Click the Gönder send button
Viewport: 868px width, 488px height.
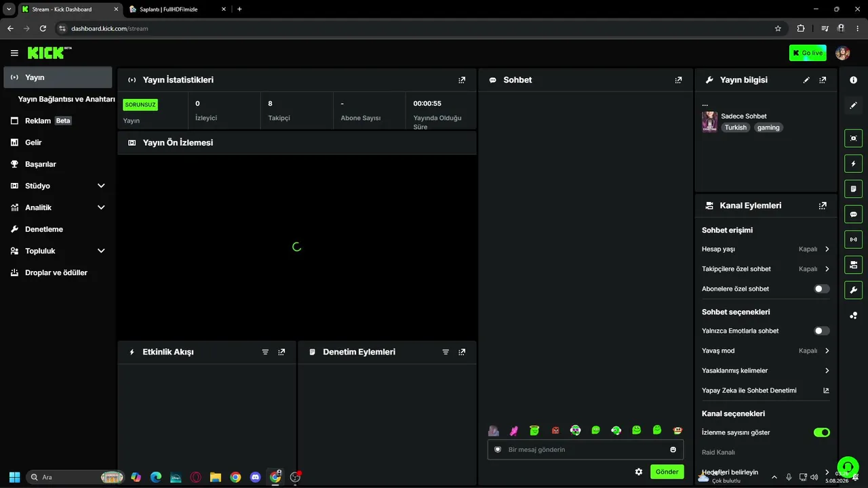(x=667, y=472)
